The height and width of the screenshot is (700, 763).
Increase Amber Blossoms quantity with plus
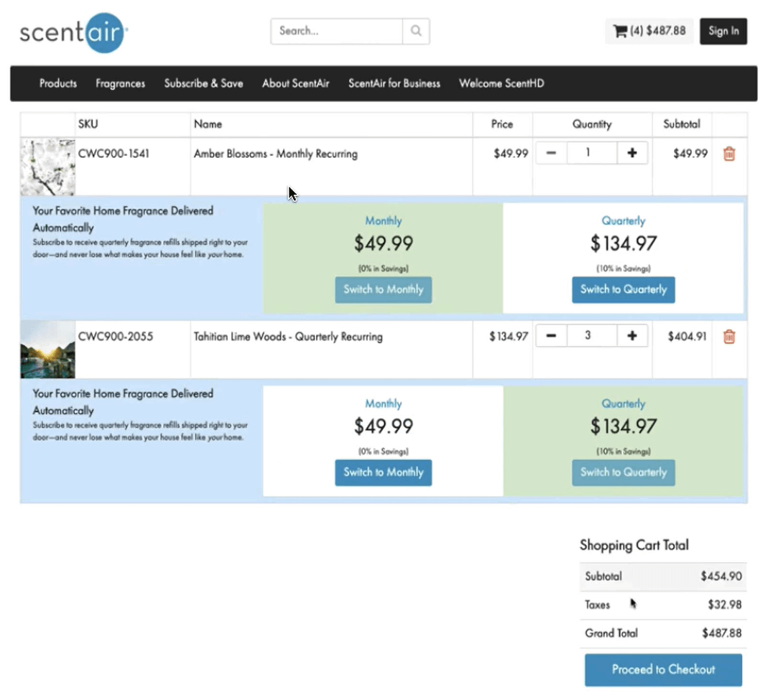[632, 153]
